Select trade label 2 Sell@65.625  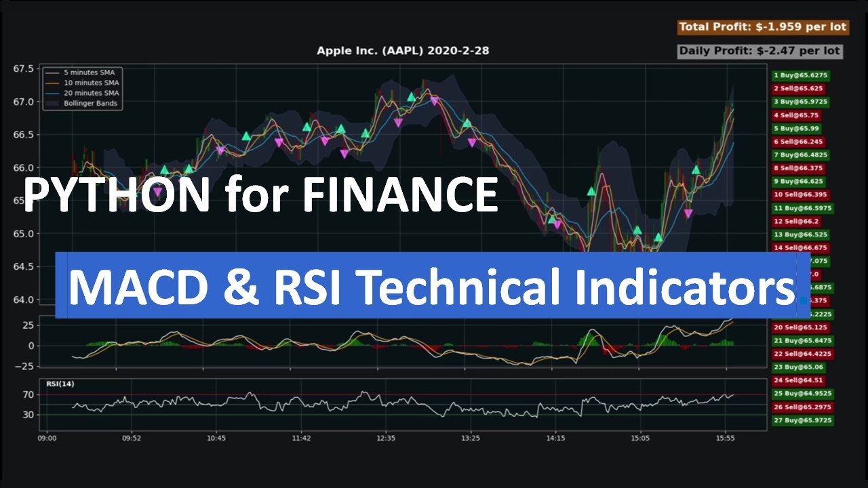[x=799, y=89]
